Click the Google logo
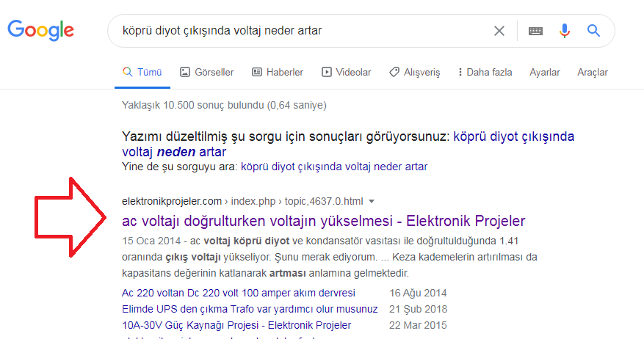The height and width of the screenshot is (339, 644). click(41, 30)
